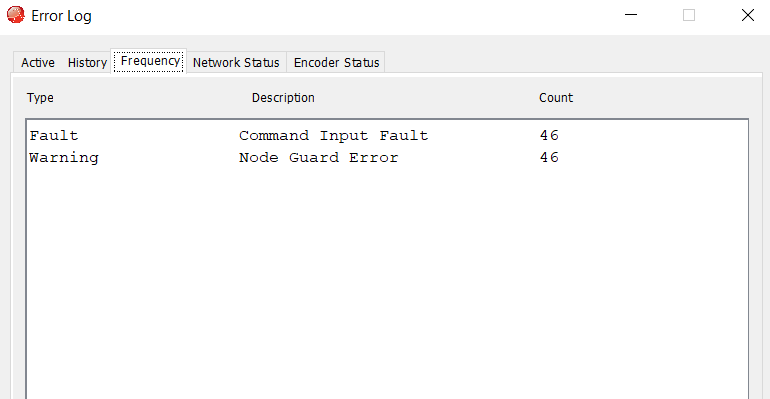Select the Node Guard Error description
Image resolution: width=770 pixels, height=399 pixels.
click(x=319, y=158)
